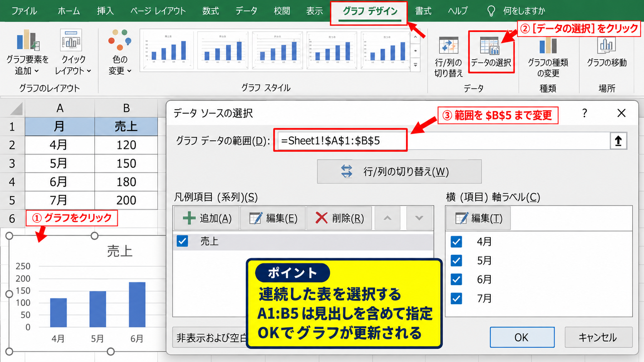Open グラフ要素を追加 dropdown in ribbon
Viewport: 644px width, 362px height.
click(x=27, y=52)
